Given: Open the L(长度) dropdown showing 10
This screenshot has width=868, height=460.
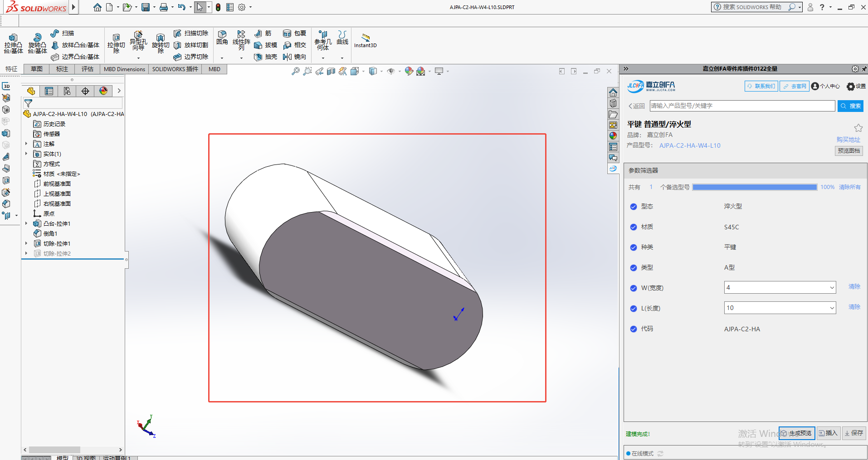Looking at the screenshot, I should pyautogui.click(x=780, y=308).
